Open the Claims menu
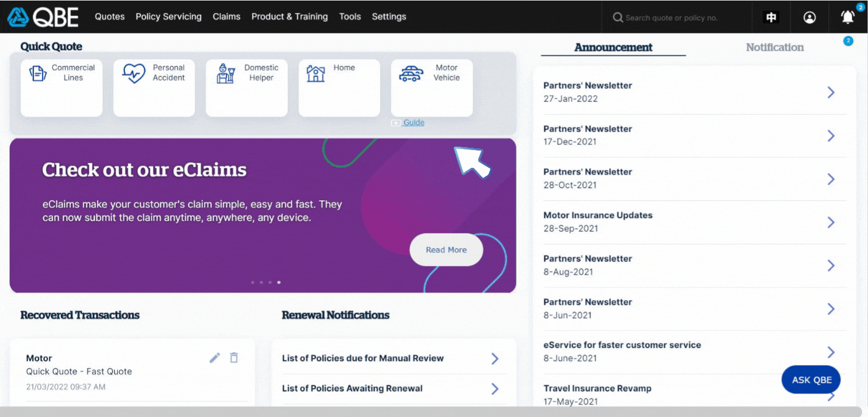Screen dimensions: 868x417 pyautogui.click(x=226, y=17)
